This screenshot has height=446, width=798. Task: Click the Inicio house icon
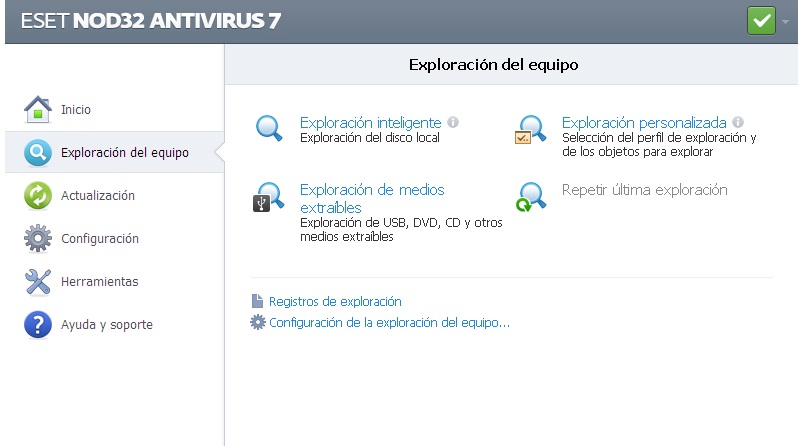click(x=38, y=109)
